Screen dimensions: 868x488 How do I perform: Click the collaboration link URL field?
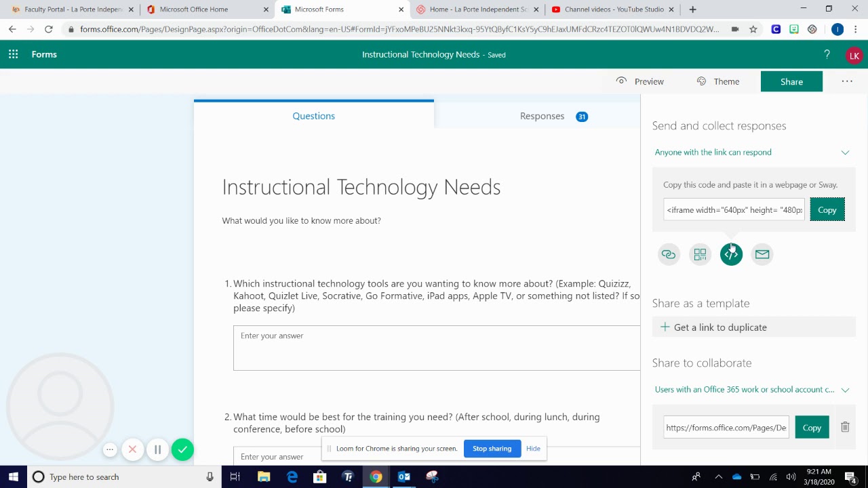pos(726,428)
